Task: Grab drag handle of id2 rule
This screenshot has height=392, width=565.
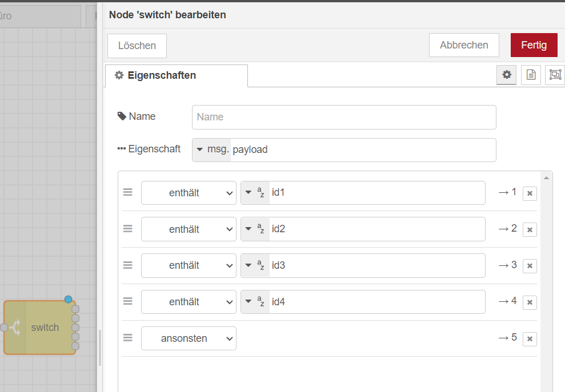Action: (x=128, y=229)
